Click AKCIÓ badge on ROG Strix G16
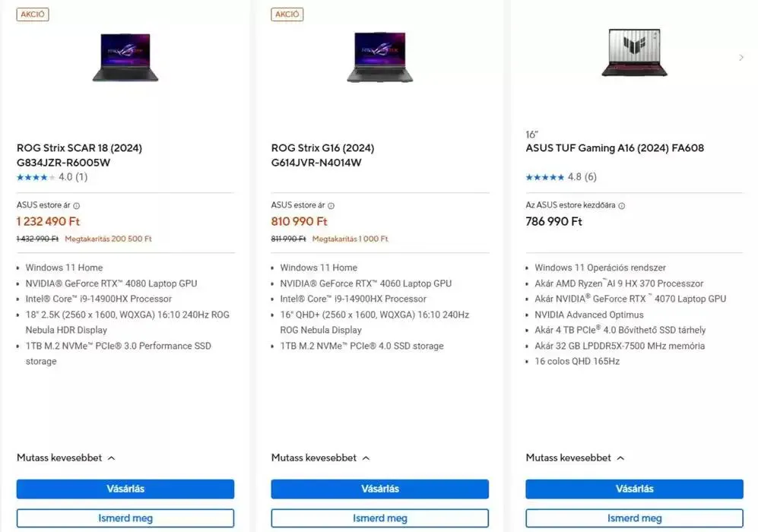This screenshot has width=758, height=532. click(x=287, y=14)
